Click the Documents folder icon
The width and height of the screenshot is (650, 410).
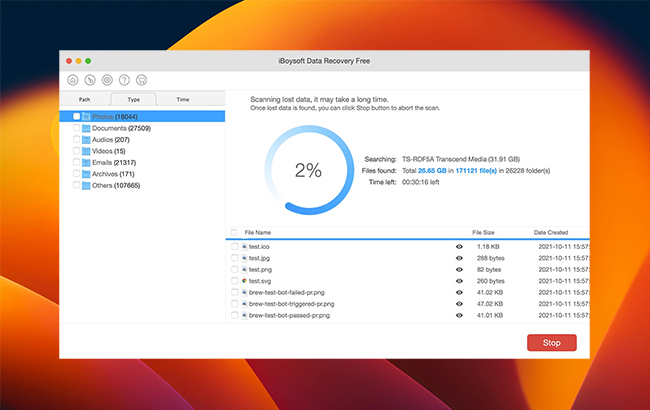point(86,128)
